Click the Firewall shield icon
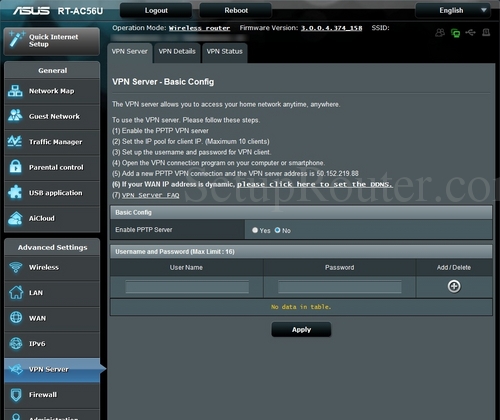Image resolution: width=500 pixels, height=420 pixels. tap(16, 395)
